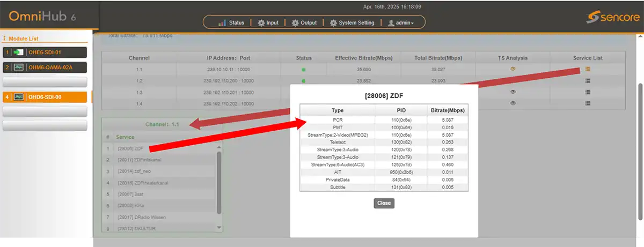Click the Service List column header

click(588, 58)
